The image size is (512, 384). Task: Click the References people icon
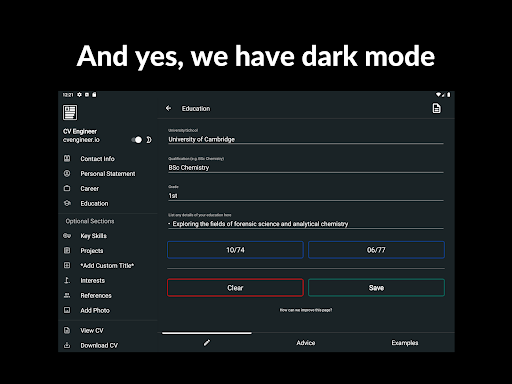[x=67, y=295]
